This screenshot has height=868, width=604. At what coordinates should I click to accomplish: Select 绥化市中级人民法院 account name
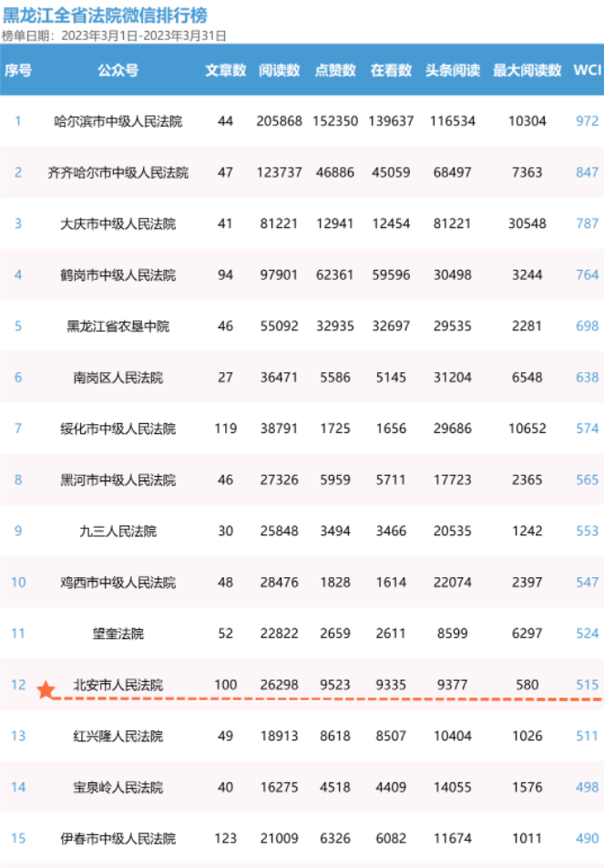(118, 429)
